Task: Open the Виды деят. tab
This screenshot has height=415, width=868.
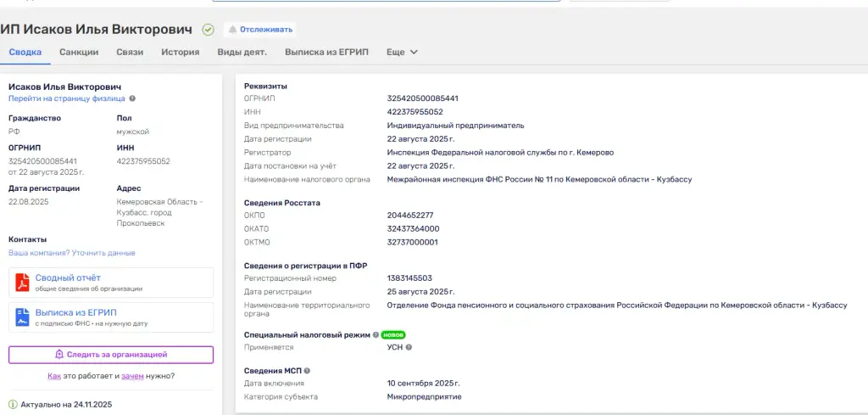Action: tap(242, 52)
